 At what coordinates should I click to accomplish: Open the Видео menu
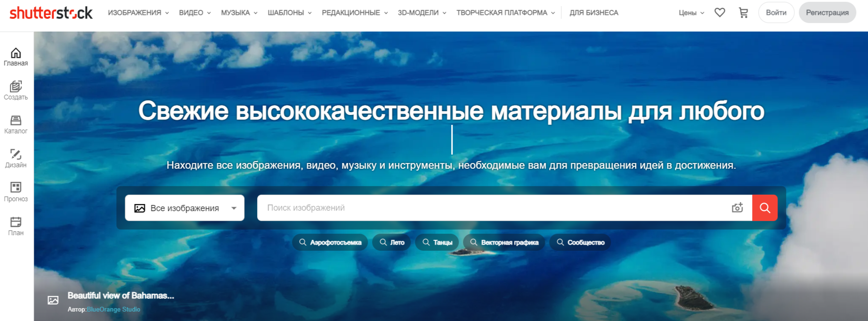point(195,13)
